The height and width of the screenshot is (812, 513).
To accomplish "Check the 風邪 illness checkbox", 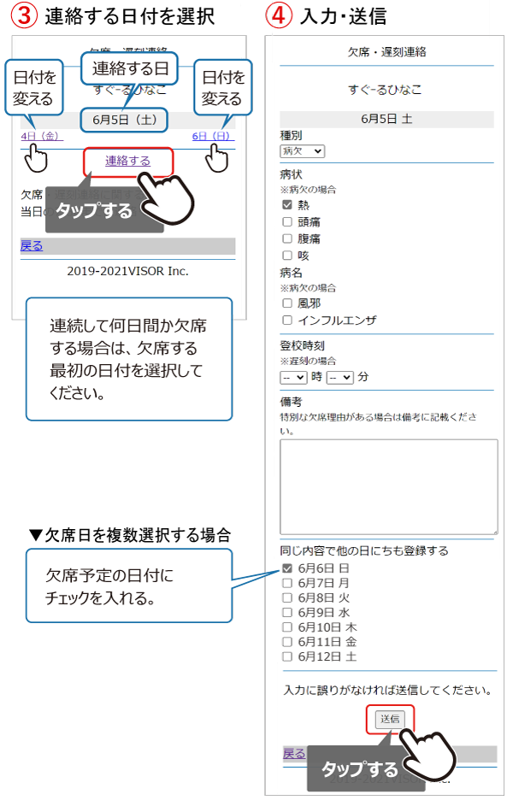I will (287, 303).
